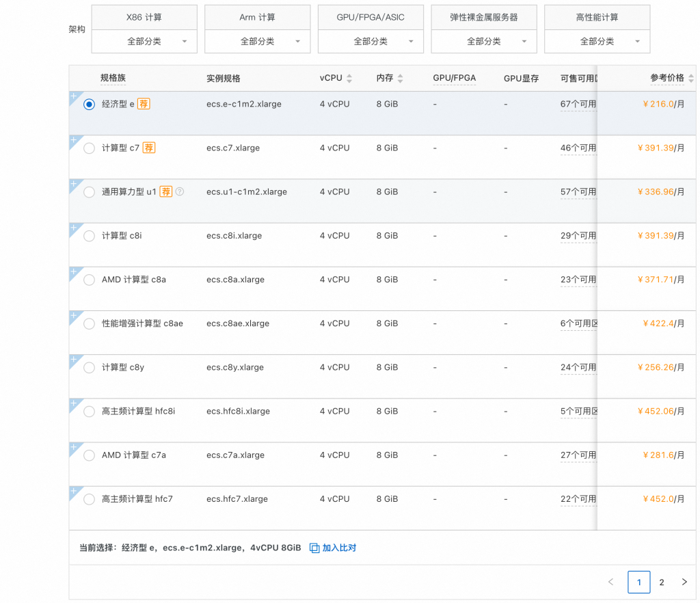Expand the 高性能计算 全部分类 dropdown
The image size is (700, 603).
597,42
